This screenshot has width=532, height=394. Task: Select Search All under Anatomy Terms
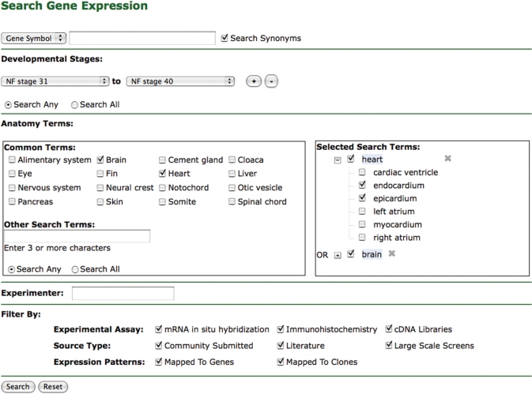pos(75,269)
